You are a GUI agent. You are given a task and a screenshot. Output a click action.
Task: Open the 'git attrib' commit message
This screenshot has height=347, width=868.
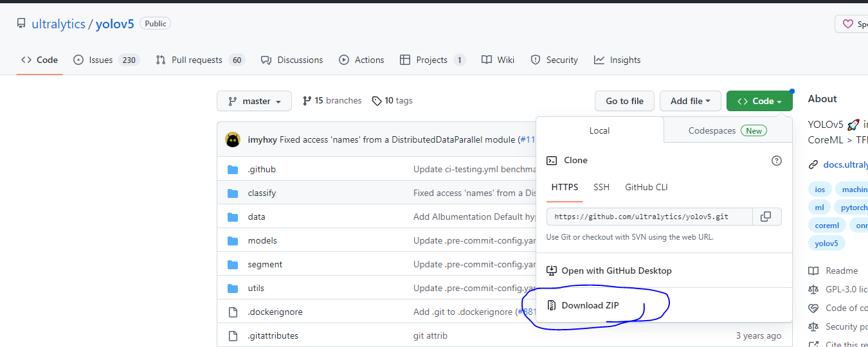tap(430, 335)
